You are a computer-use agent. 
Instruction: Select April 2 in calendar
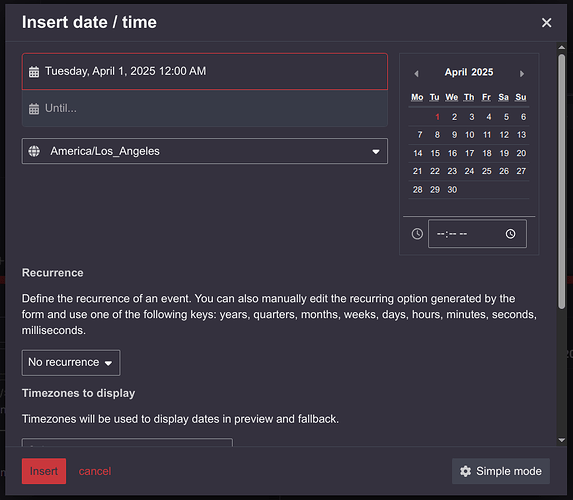[x=454, y=117]
